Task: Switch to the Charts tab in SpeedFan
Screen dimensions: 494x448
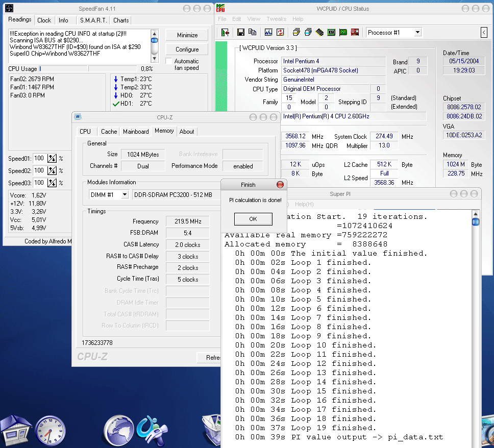Action: click(121, 20)
